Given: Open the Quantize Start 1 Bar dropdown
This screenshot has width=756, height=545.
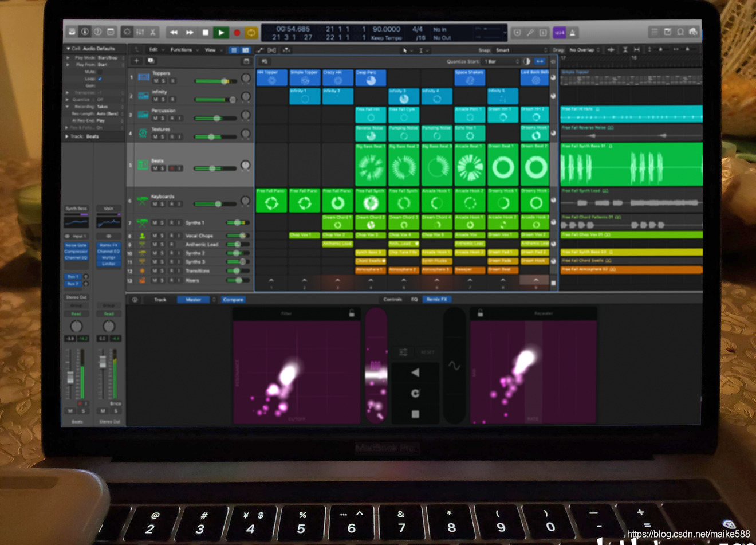Looking at the screenshot, I should (502, 61).
